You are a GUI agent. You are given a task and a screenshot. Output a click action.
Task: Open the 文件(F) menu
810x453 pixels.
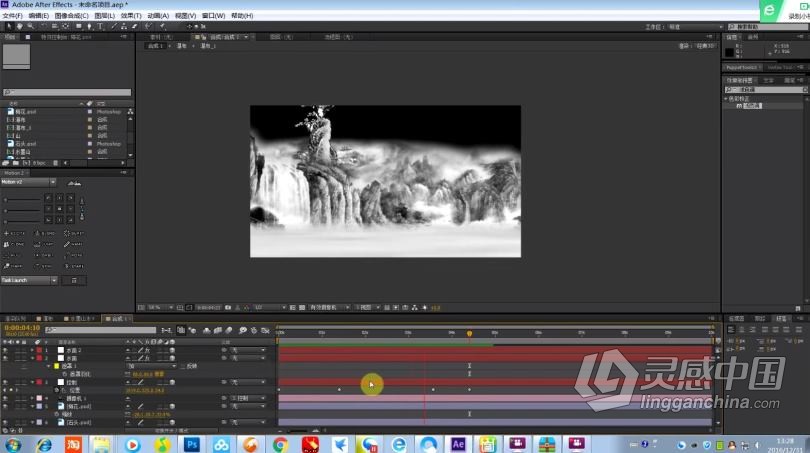[x=12, y=16]
